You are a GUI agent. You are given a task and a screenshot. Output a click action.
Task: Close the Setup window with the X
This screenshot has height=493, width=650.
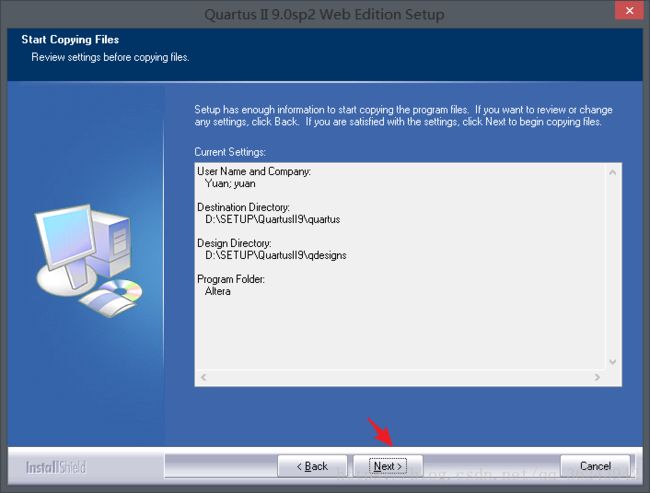click(629, 10)
